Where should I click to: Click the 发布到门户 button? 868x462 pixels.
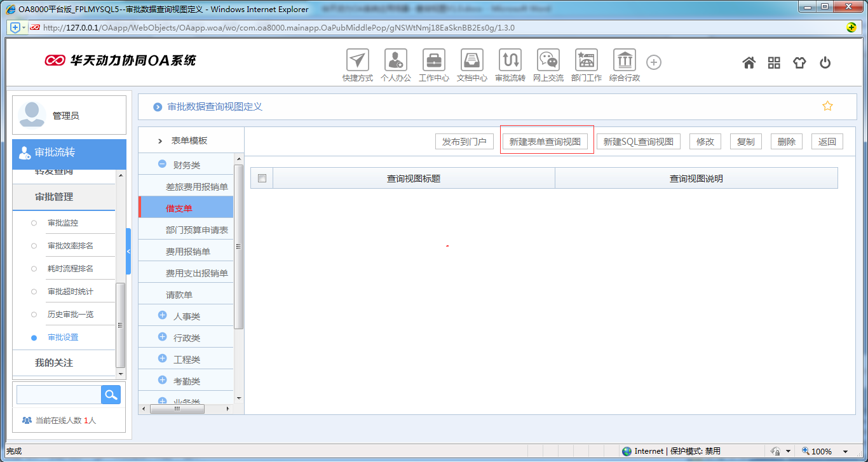point(464,142)
